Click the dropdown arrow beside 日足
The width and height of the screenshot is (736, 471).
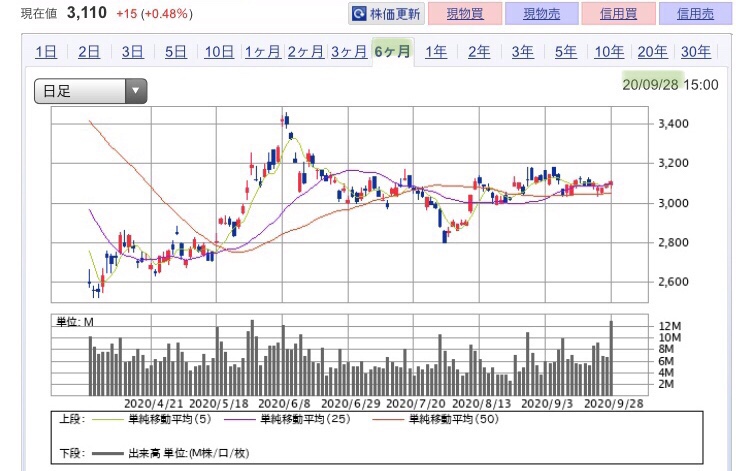[136, 91]
